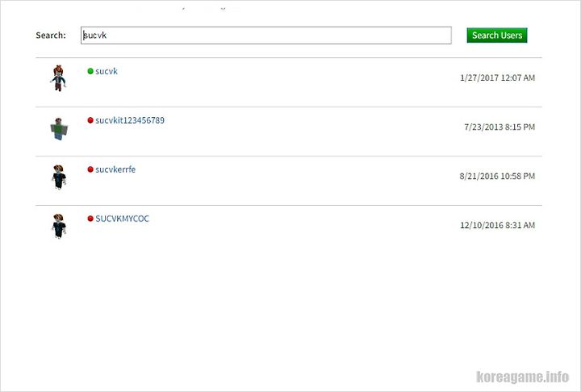Click the avatar thumbnail of sucvkit123456789
Image resolution: width=581 pixels, height=392 pixels.
[x=59, y=128]
